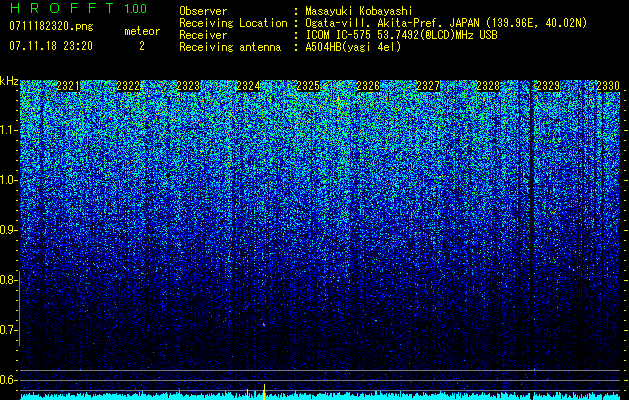
Task: Click the tall yellow meteor spike in the power graph
Action: click(x=264, y=392)
